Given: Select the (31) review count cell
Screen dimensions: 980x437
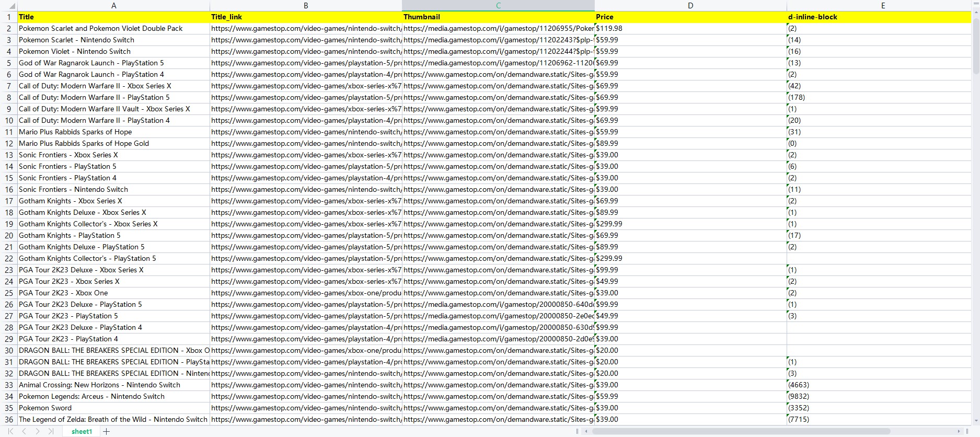Looking at the screenshot, I should (x=879, y=132).
